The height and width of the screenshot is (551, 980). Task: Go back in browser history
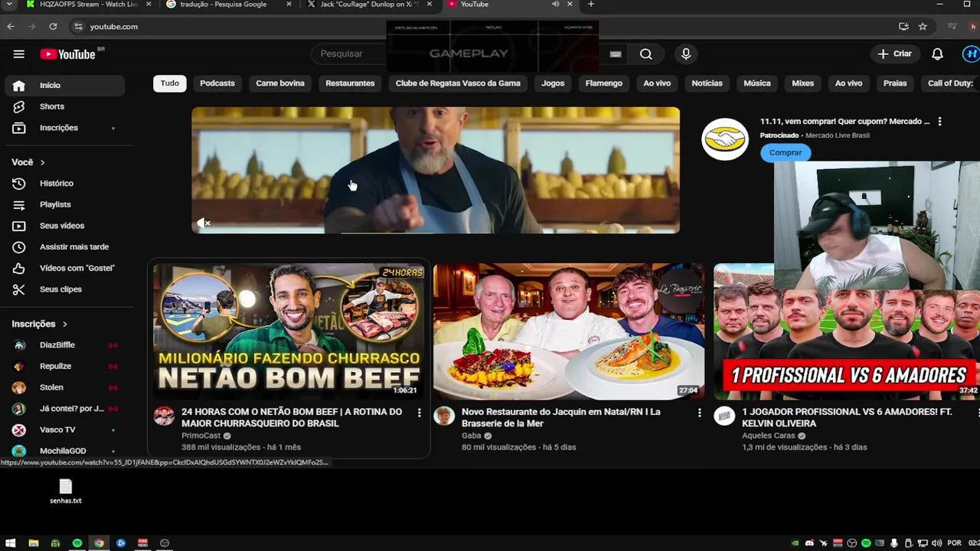(11, 27)
